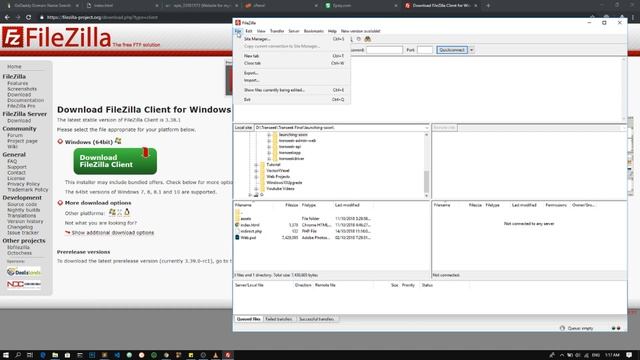
Task: Expand the Web Projects folder node
Action: pos(256,177)
